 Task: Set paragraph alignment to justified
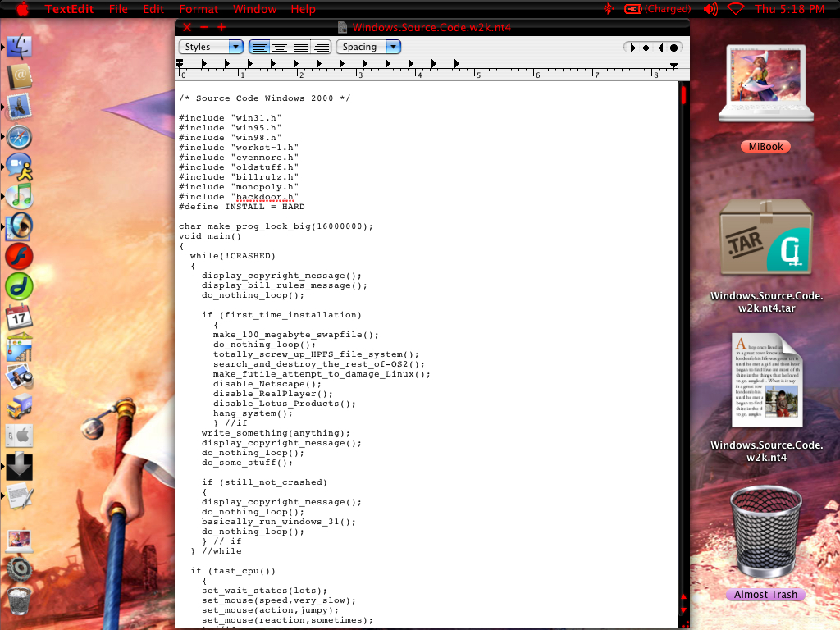point(300,47)
